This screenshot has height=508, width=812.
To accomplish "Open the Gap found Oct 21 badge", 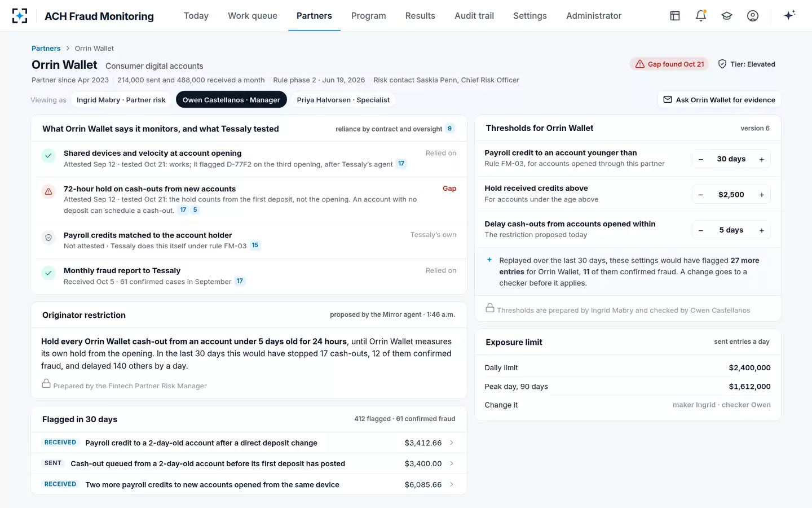I will pyautogui.click(x=670, y=64).
